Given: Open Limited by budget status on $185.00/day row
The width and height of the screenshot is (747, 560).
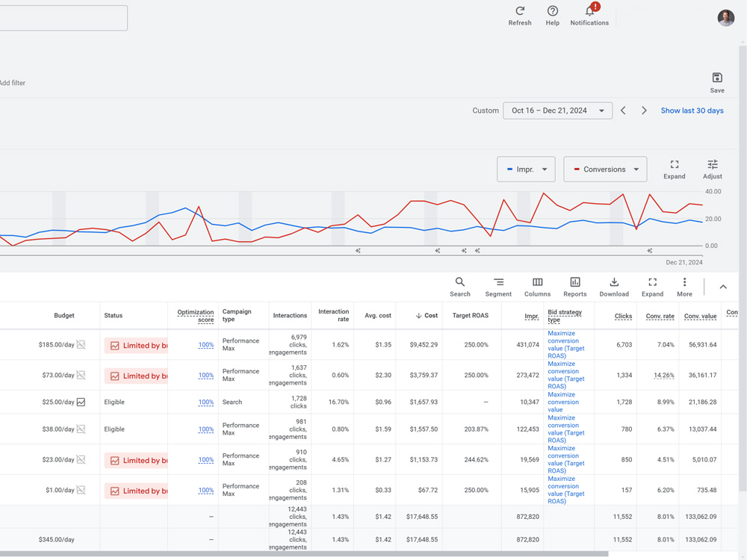Looking at the screenshot, I should (136, 345).
